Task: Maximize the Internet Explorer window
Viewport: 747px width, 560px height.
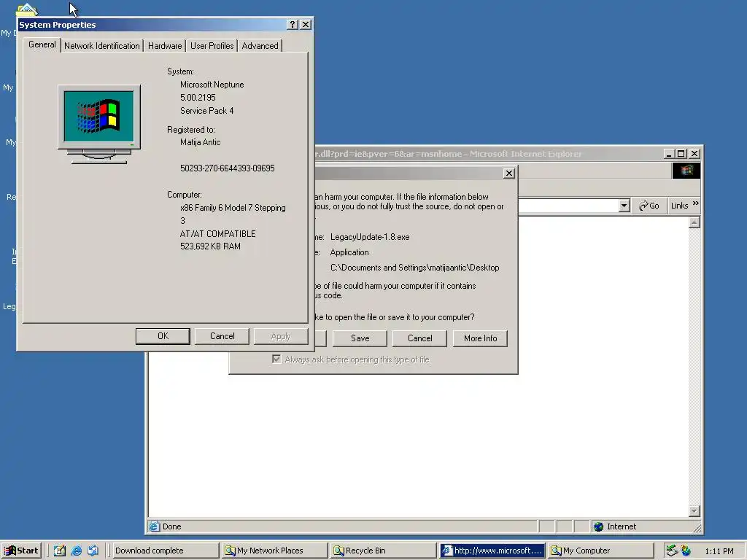Action: pyautogui.click(x=681, y=154)
